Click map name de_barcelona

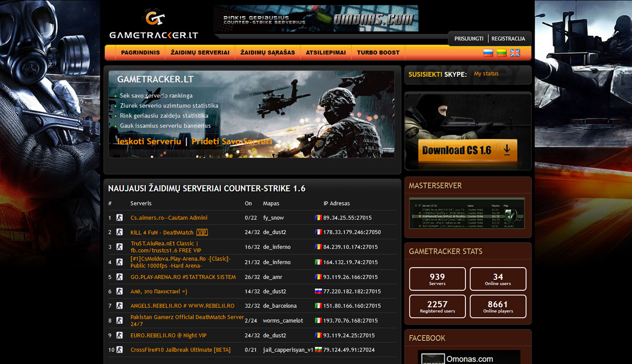pos(280,305)
